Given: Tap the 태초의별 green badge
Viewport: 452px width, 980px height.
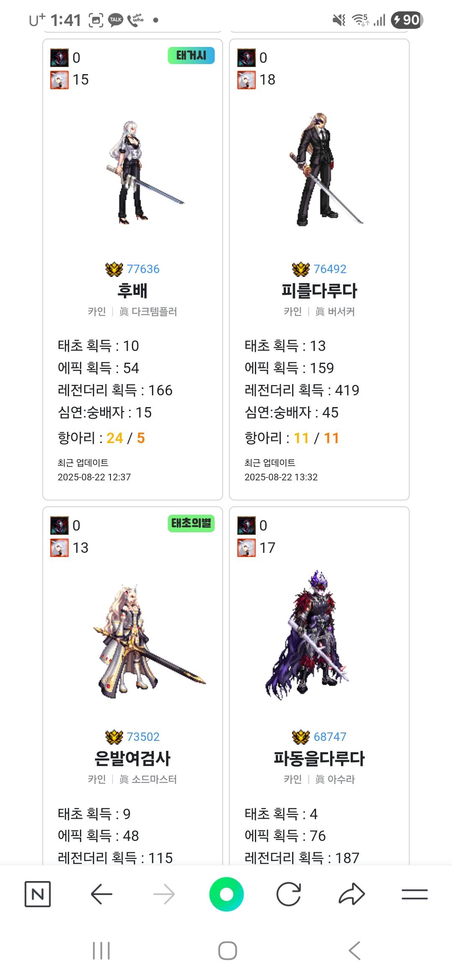Looking at the screenshot, I should [x=191, y=524].
